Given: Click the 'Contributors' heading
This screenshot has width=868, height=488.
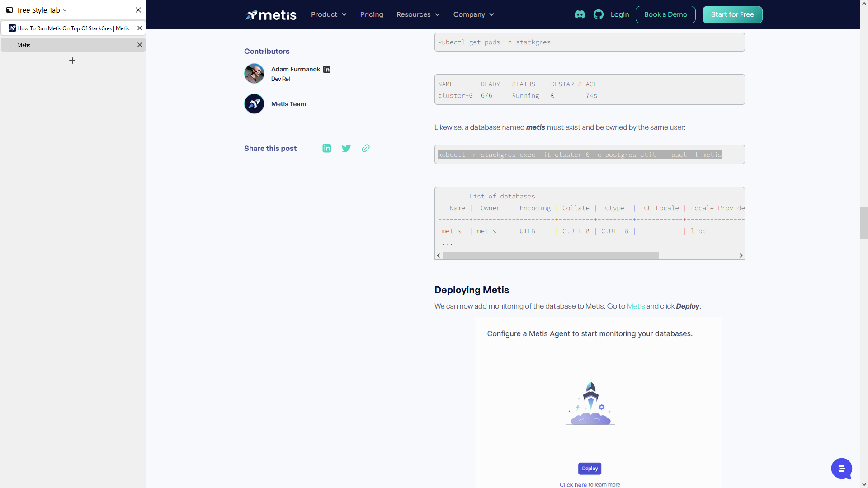Looking at the screenshot, I should 267,51.
